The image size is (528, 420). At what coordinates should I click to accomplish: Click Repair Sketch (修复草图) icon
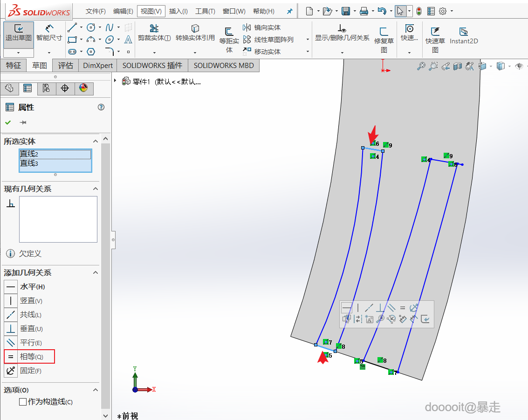pyautogui.click(x=384, y=33)
